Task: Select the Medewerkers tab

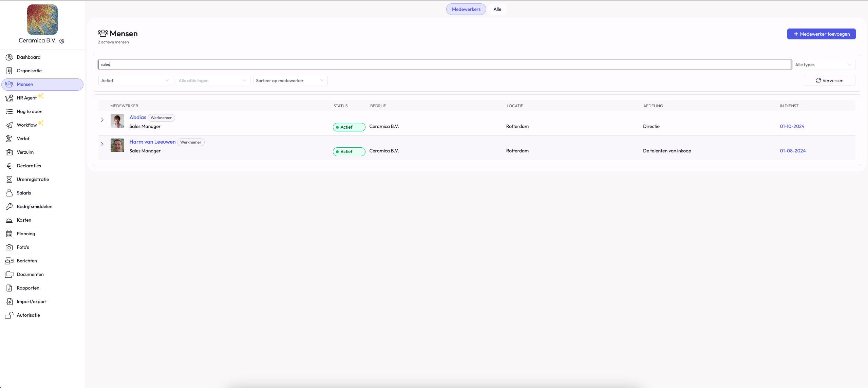Action: tap(466, 9)
